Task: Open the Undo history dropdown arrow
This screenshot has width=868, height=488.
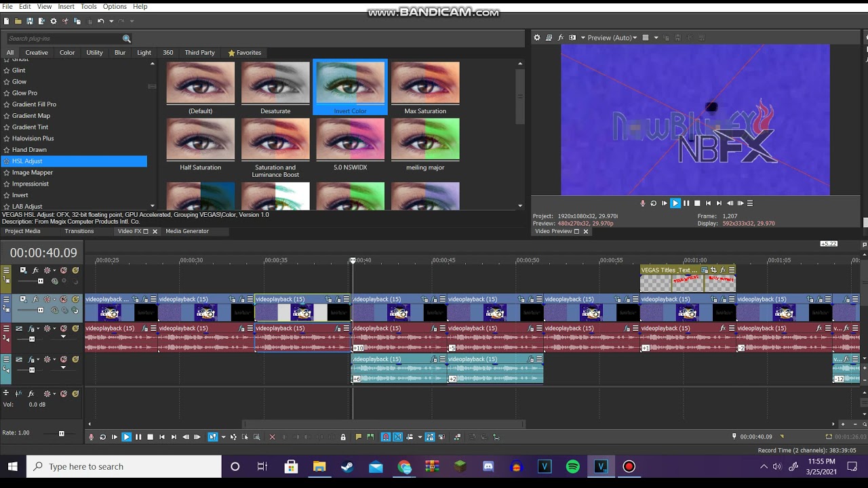Action: click(111, 21)
